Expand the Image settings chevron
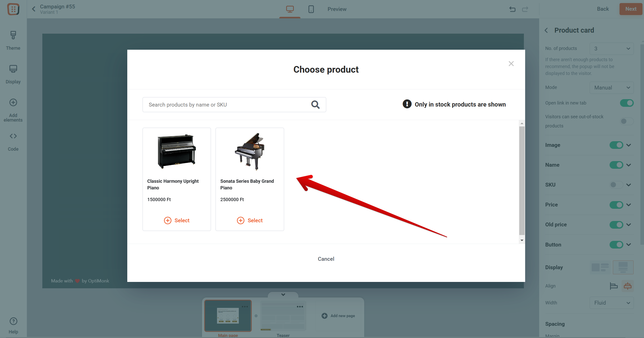 tap(629, 145)
